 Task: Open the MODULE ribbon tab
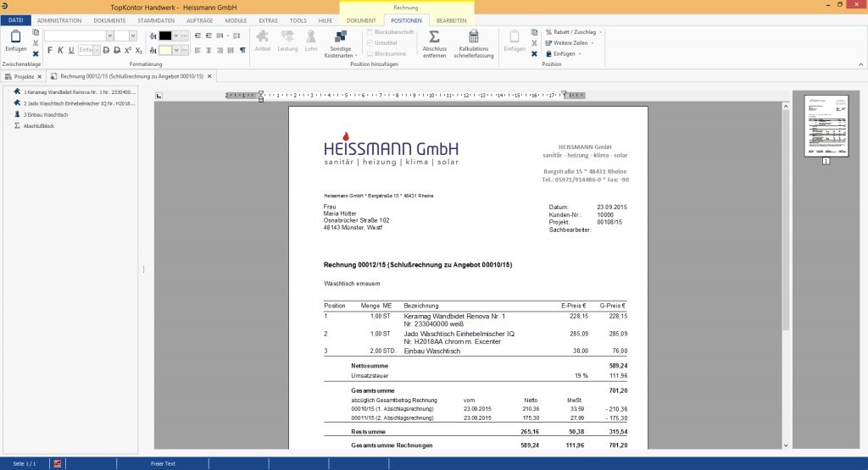tap(236, 20)
